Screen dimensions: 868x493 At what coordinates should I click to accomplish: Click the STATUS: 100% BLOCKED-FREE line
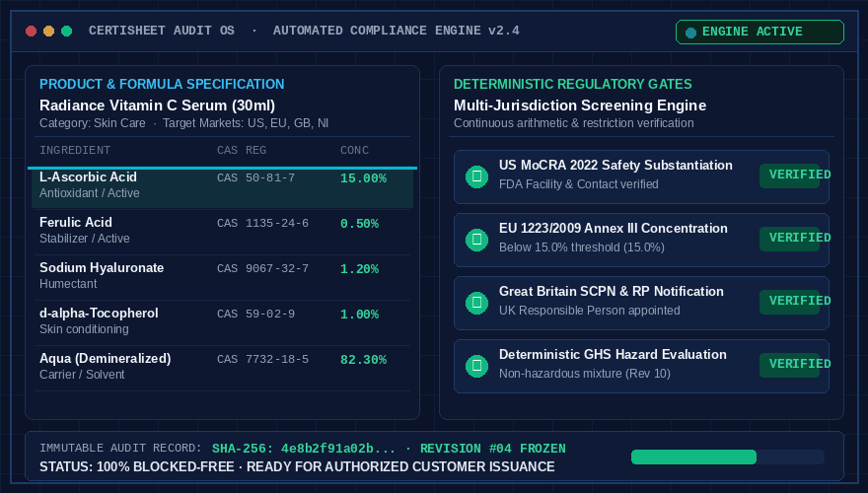[x=297, y=467]
